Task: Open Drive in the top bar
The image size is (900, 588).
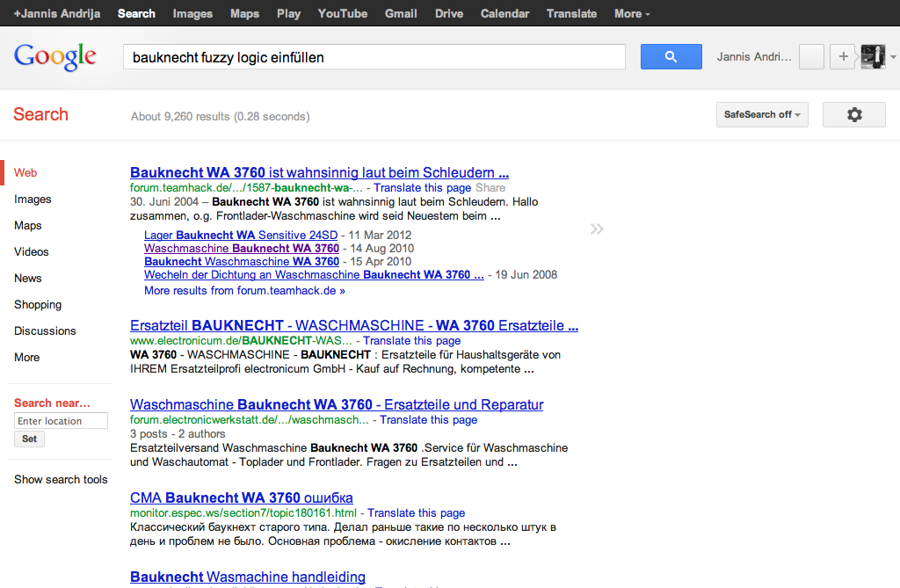Action: coord(449,14)
